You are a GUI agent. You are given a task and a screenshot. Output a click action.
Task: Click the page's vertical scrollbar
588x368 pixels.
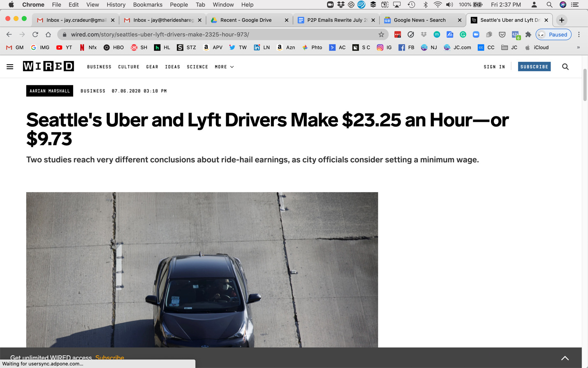coord(585,86)
